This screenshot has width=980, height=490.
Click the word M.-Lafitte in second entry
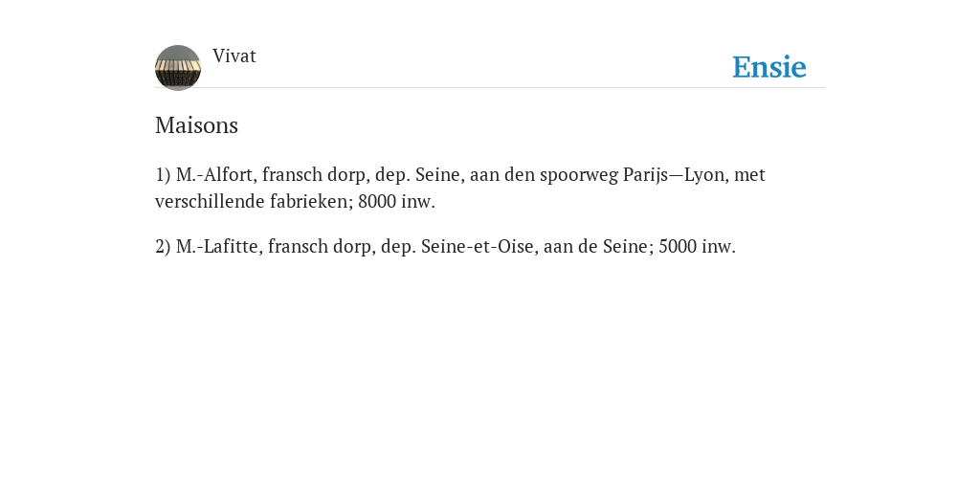pos(219,246)
